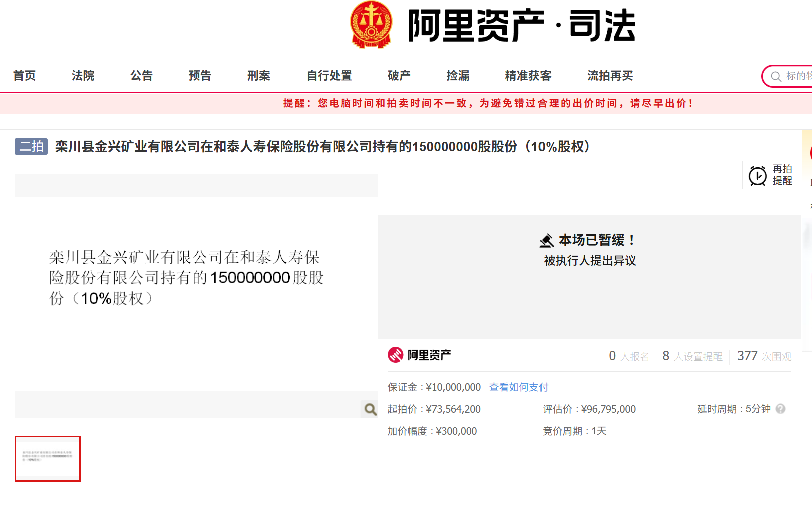Open the 首页 home menu item

[x=25, y=76]
